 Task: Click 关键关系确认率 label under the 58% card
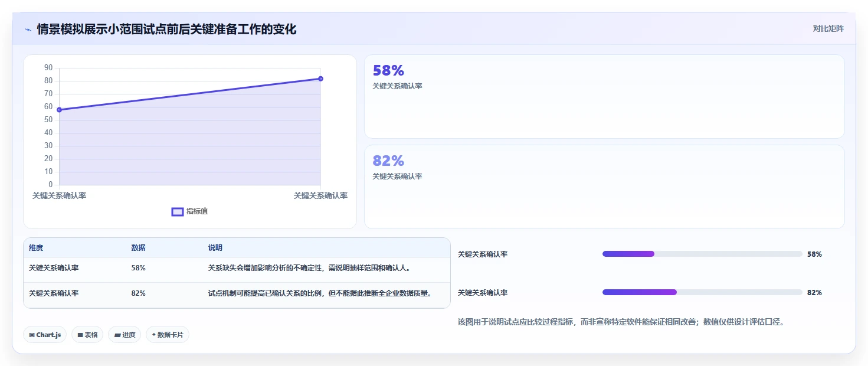[397, 86]
